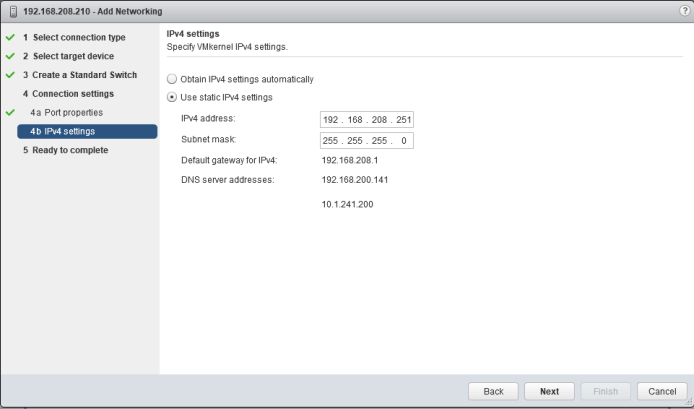The height and width of the screenshot is (409, 694).
Task: Click the host icon in the title bar
Action: pyautogui.click(x=12, y=11)
